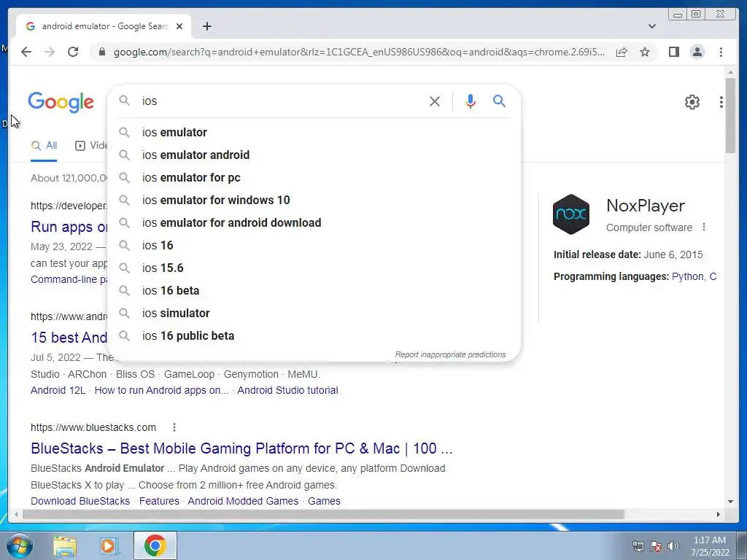Open the network tray icon

(x=638, y=545)
